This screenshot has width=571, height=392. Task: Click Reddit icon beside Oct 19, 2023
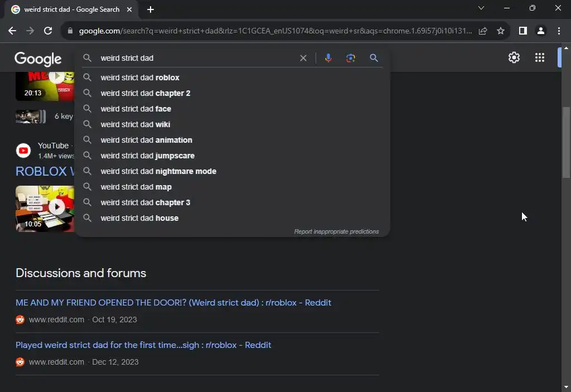click(20, 320)
